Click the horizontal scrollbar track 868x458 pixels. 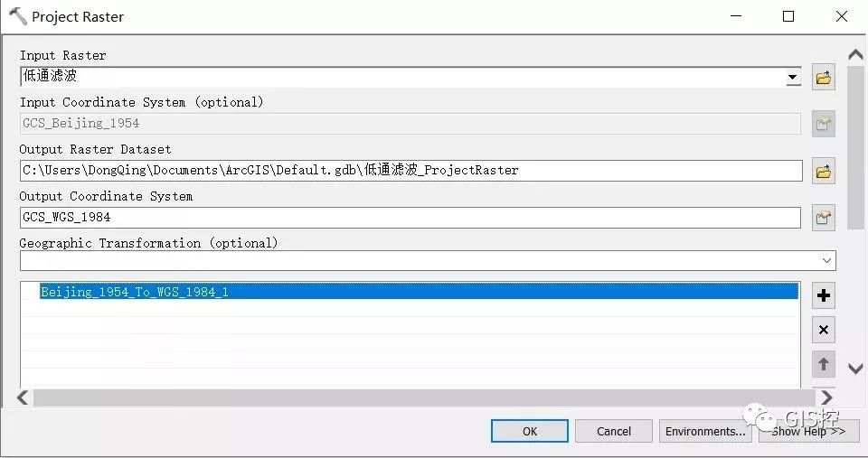click(x=424, y=397)
